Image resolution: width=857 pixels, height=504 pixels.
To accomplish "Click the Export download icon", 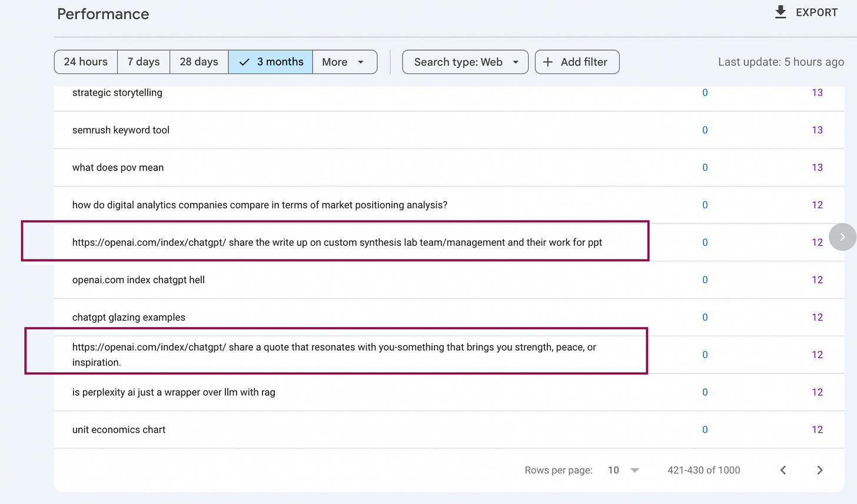I will pyautogui.click(x=780, y=12).
